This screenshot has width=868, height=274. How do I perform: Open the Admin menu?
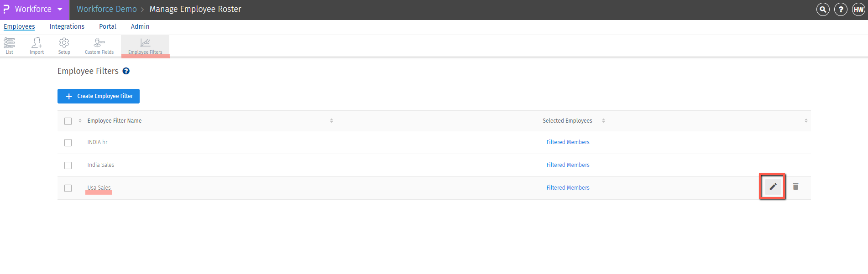140,26
